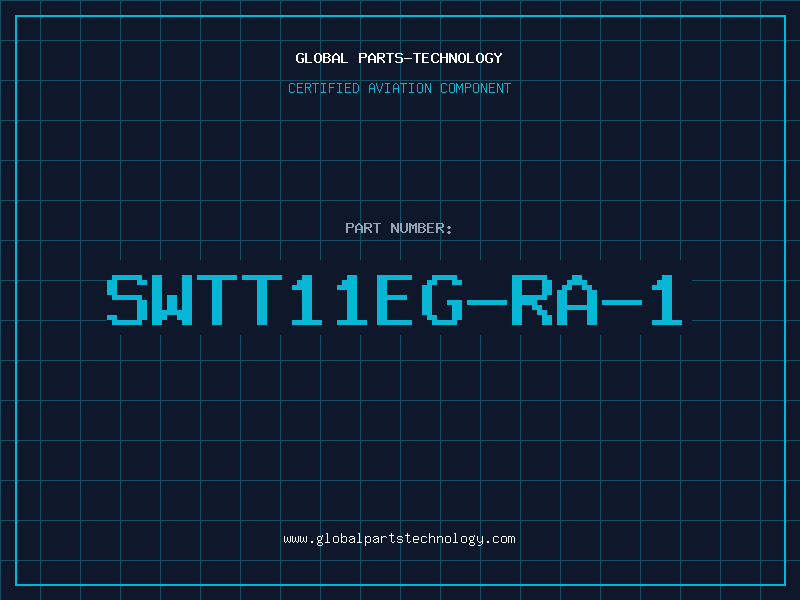Open the www.globalpartstechnology.com link
Viewport: 800px width, 600px height.
tap(399, 539)
